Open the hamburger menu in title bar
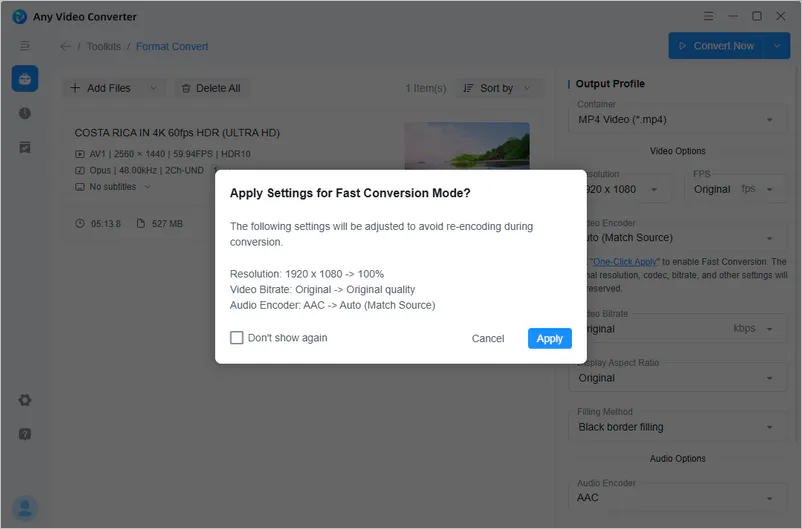 coord(708,16)
